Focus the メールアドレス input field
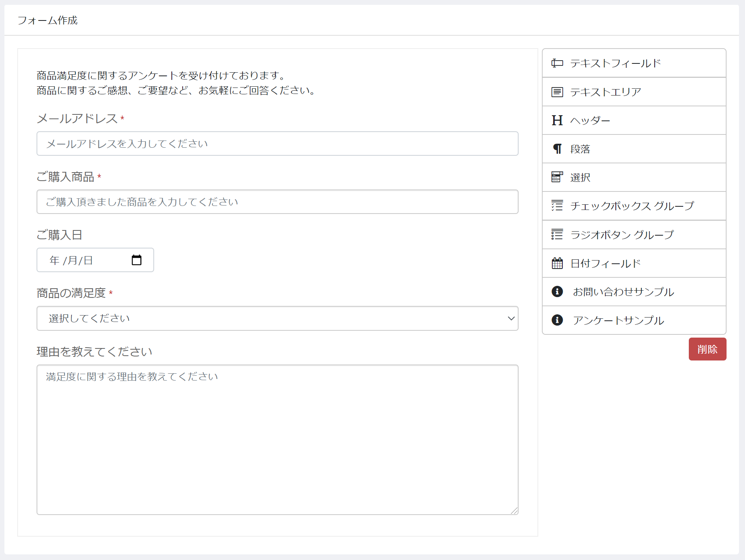The height and width of the screenshot is (560, 745). (277, 144)
